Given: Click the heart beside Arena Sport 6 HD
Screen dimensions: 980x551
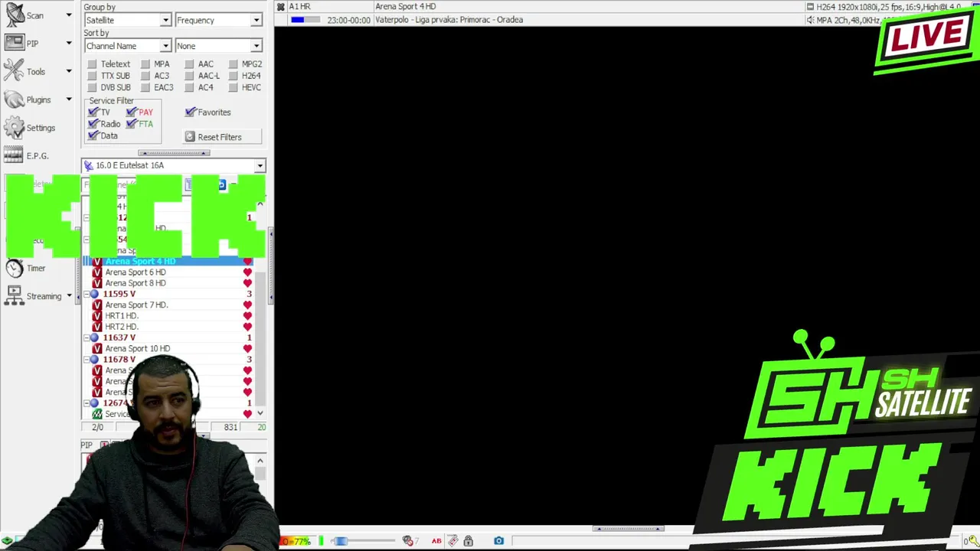Looking at the screenshot, I should (x=247, y=272).
